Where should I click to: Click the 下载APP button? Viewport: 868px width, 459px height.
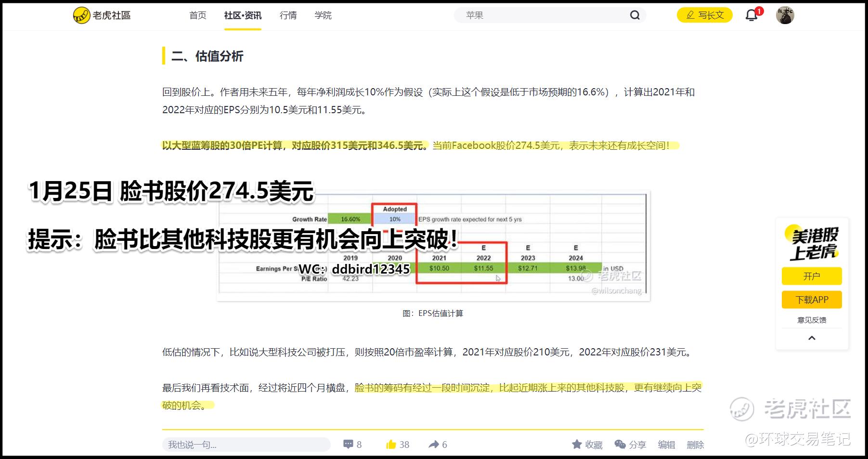[x=812, y=300]
